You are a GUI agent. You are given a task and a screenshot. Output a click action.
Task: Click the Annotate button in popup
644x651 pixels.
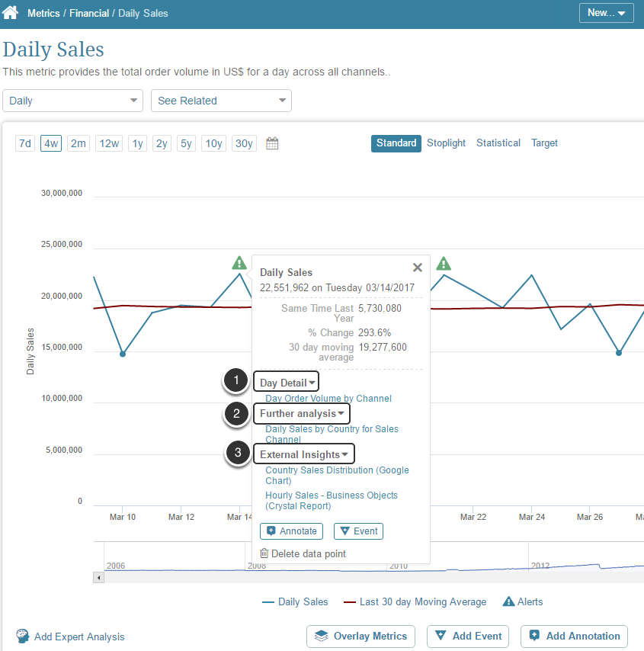(291, 531)
